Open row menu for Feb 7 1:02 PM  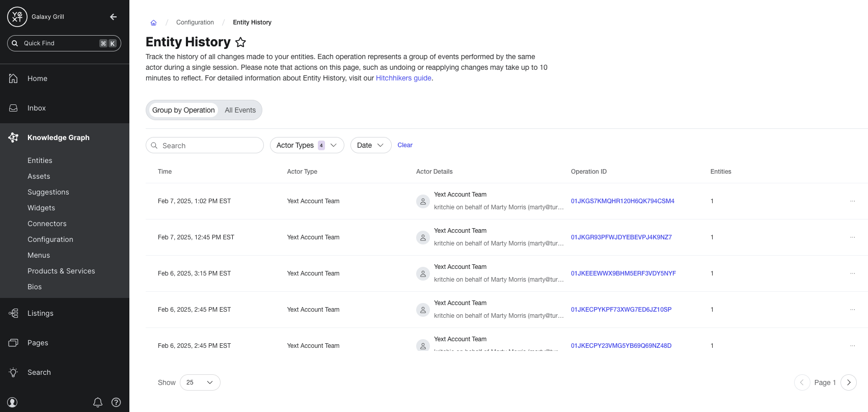853,201
